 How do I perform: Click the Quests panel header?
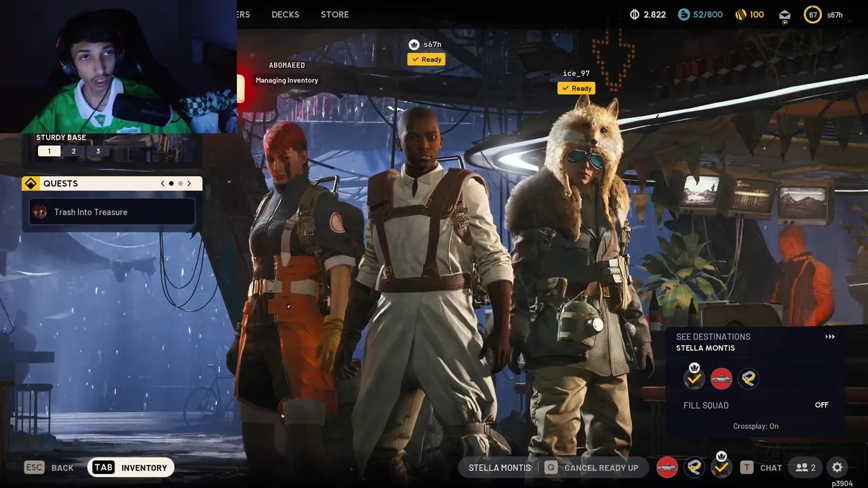[112, 184]
